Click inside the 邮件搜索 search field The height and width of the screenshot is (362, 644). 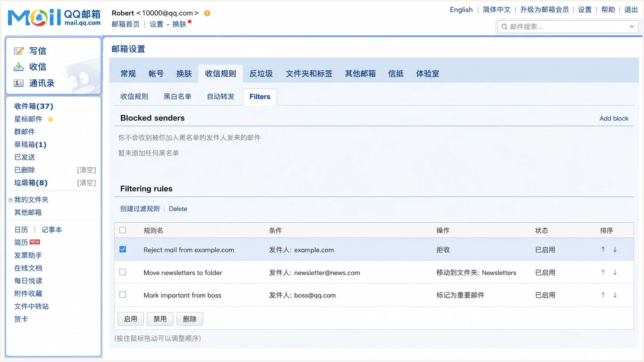(x=567, y=27)
